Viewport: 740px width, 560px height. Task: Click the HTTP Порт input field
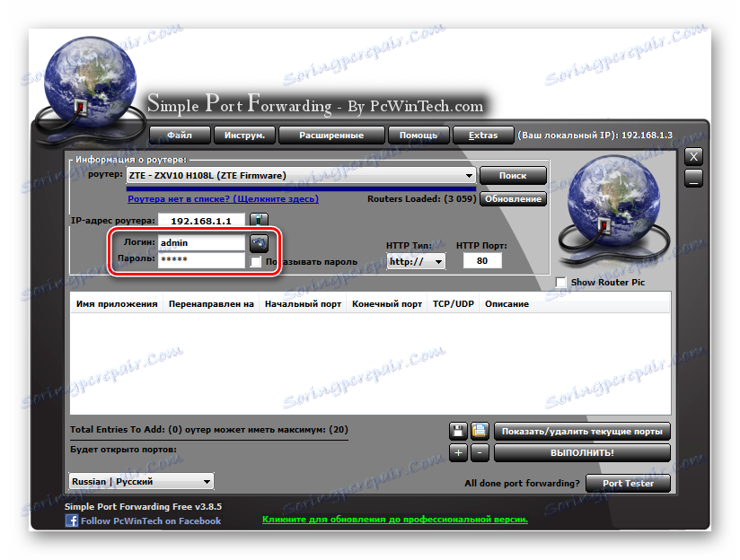click(x=482, y=261)
